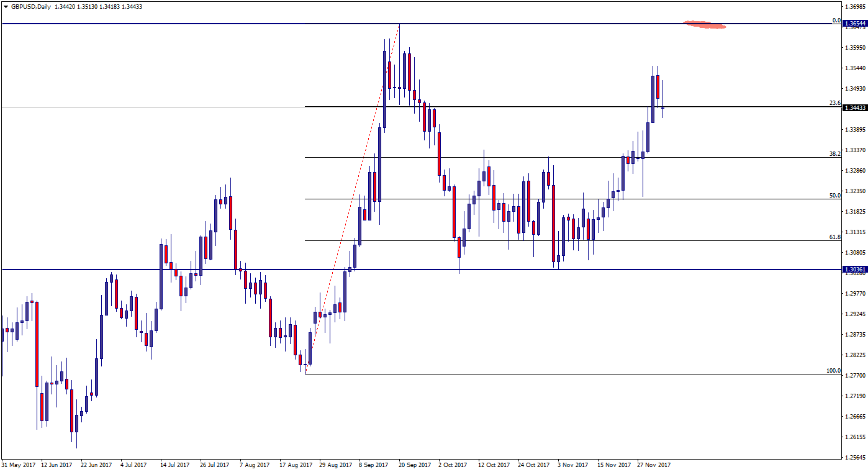Click the 1.25645 price scale value

[854, 458]
